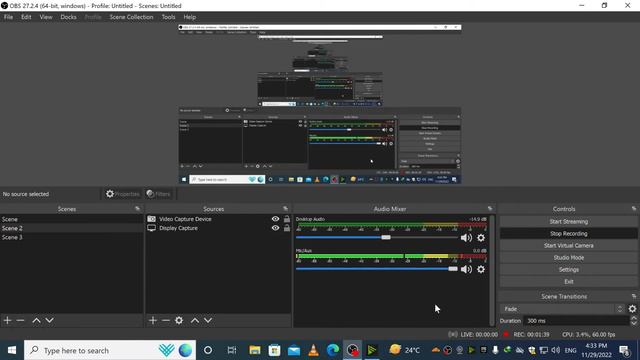Click the Exit button in Controls
The height and width of the screenshot is (360, 640).
tap(569, 282)
